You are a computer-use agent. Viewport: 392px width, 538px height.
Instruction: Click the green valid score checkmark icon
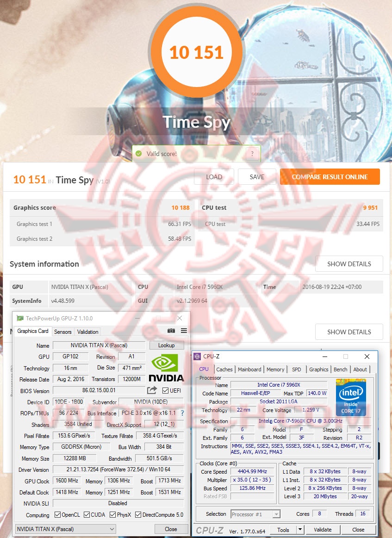(x=138, y=154)
